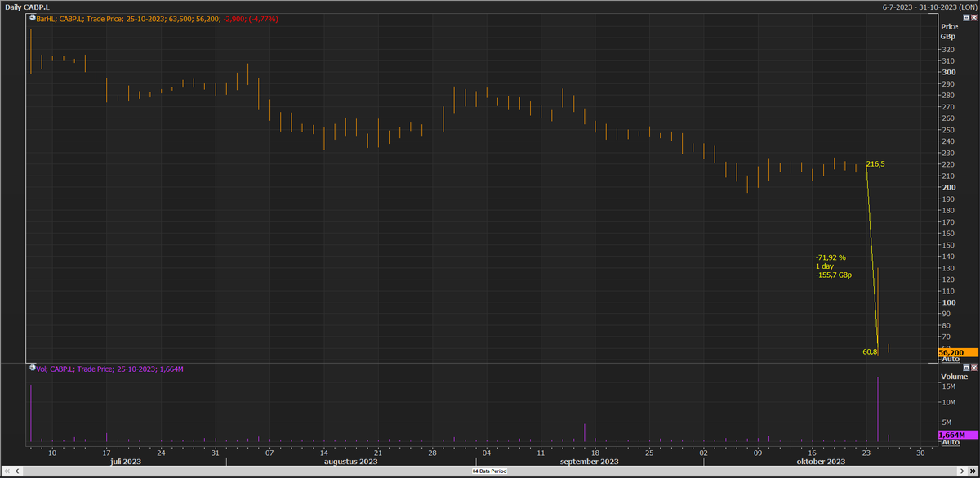Click the 'GBp' currency unit label
The image size is (980, 478).
(947, 36)
